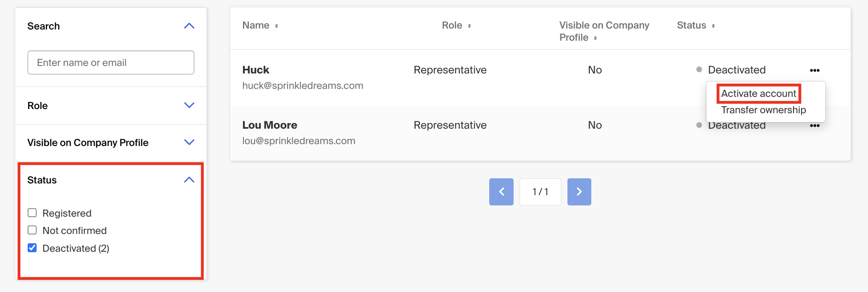Choose Activate account from the menu
The width and height of the screenshot is (868, 292).
point(758,94)
